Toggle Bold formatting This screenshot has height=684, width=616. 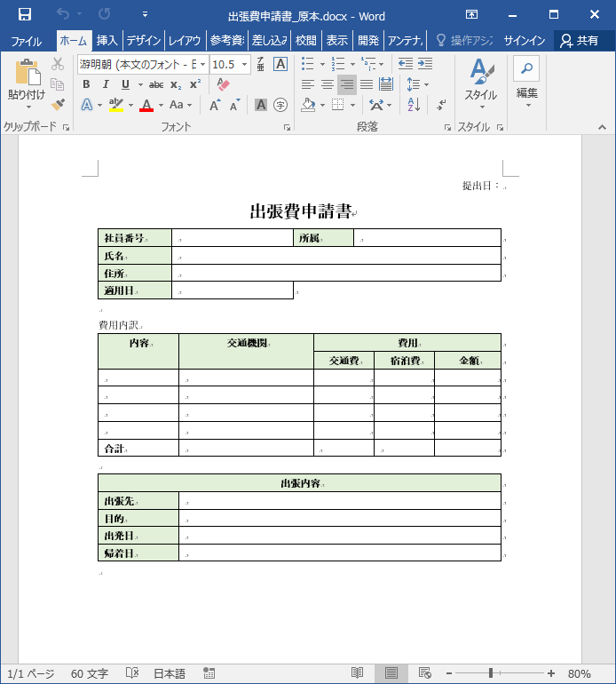86,84
